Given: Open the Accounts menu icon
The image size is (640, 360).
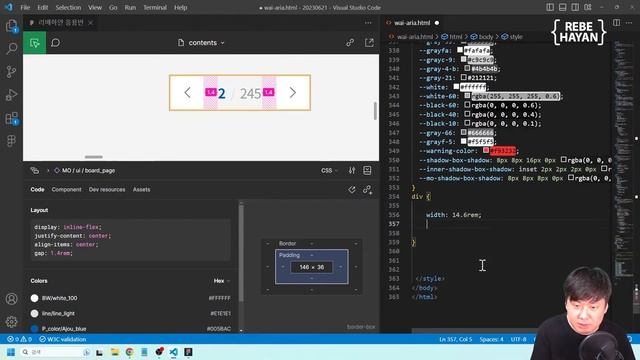Looking at the screenshot, I should (11, 299).
